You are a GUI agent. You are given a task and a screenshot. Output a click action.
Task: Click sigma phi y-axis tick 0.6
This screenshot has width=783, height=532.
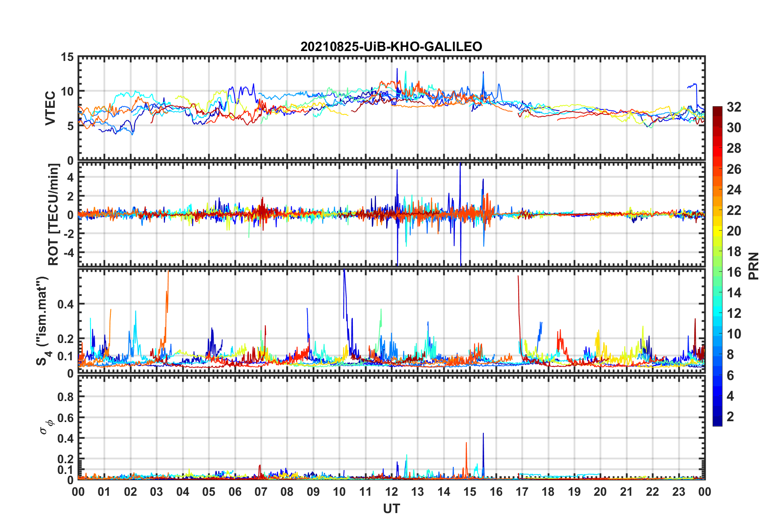click(66, 418)
